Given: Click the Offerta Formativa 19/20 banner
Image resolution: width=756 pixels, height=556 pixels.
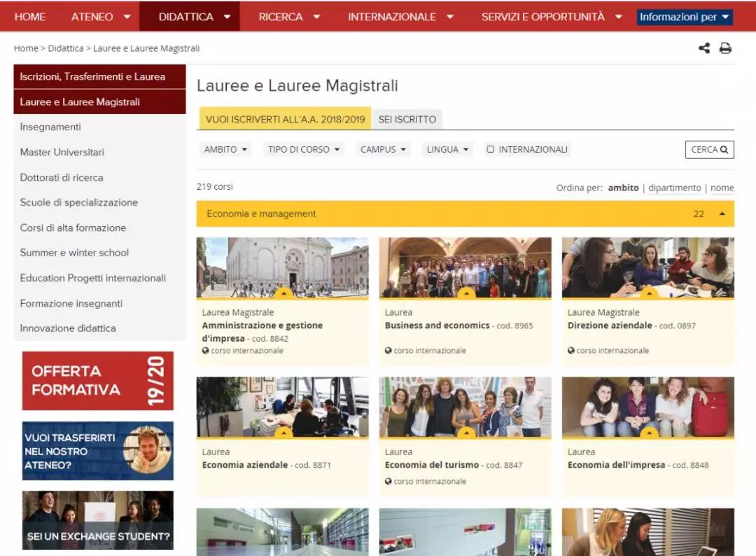Looking at the screenshot, I should [97, 381].
